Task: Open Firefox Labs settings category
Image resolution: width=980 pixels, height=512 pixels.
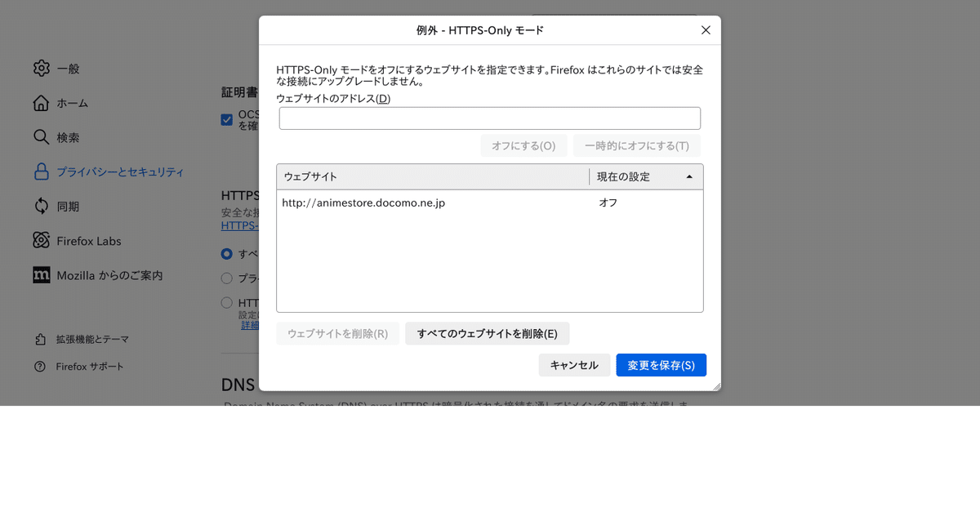Action: click(89, 241)
